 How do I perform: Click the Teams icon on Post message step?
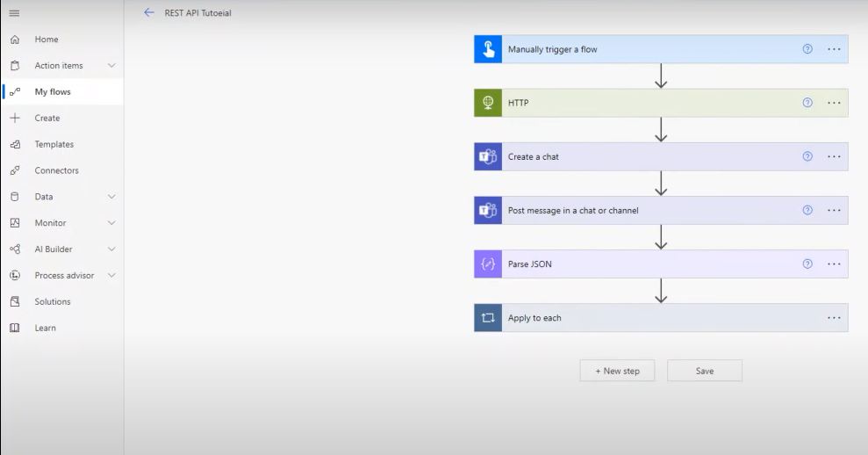[x=488, y=210]
